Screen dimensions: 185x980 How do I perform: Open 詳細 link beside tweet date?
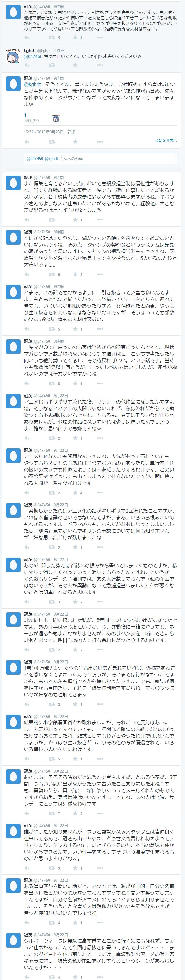[x=71, y=132]
